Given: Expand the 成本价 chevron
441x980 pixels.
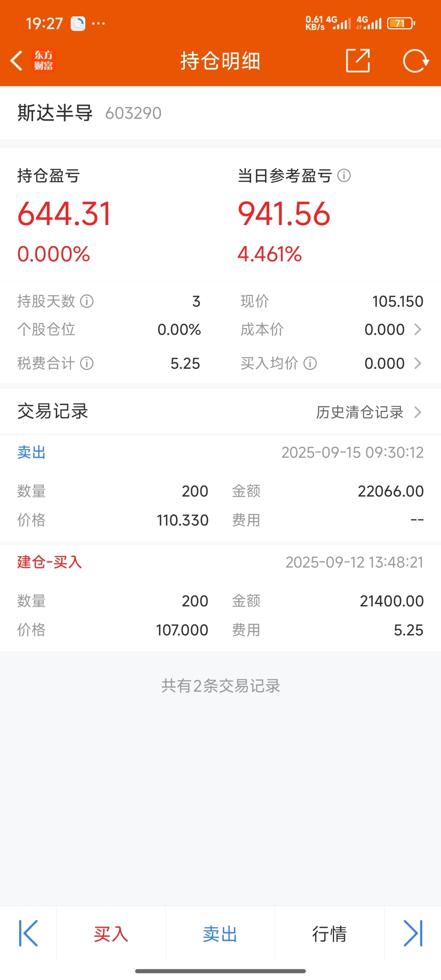Looking at the screenshot, I should click(418, 330).
